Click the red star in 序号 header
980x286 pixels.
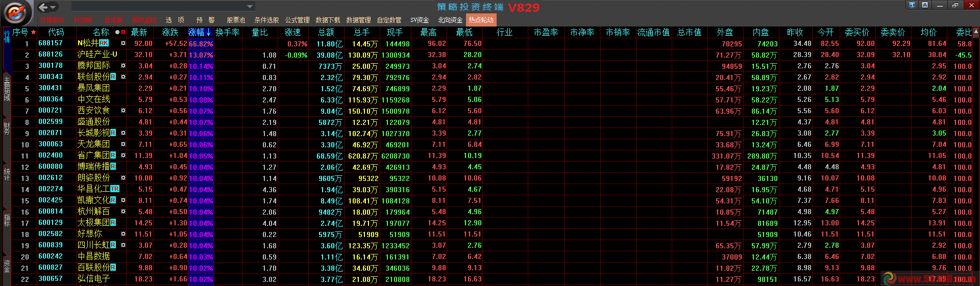(33, 32)
